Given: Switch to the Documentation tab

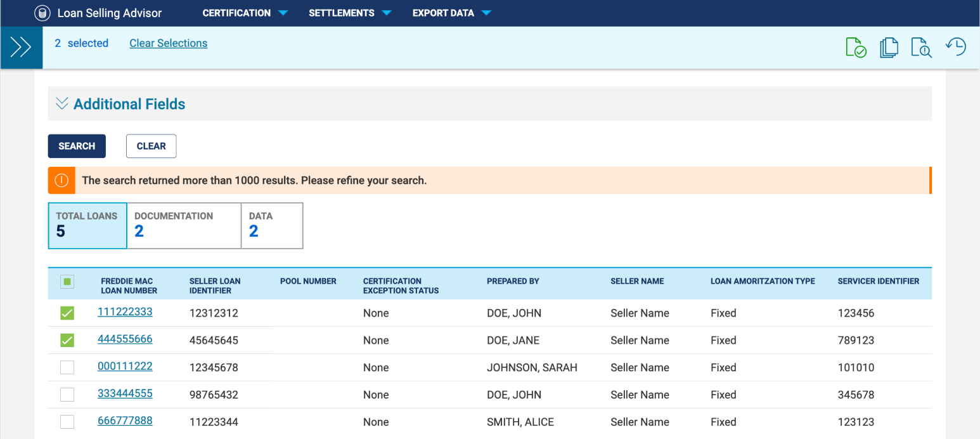Looking at the screenshot, I should point(183,225).
